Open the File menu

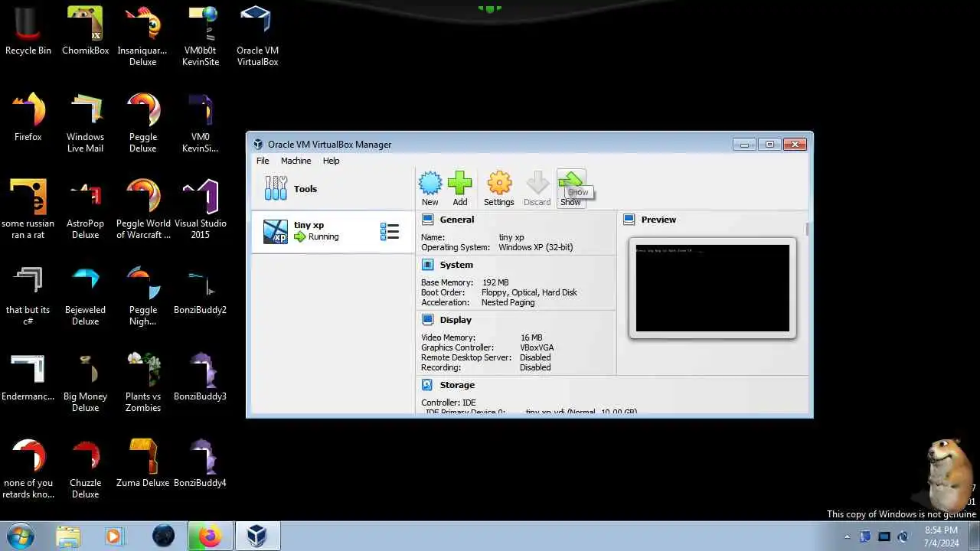[263, 161]
